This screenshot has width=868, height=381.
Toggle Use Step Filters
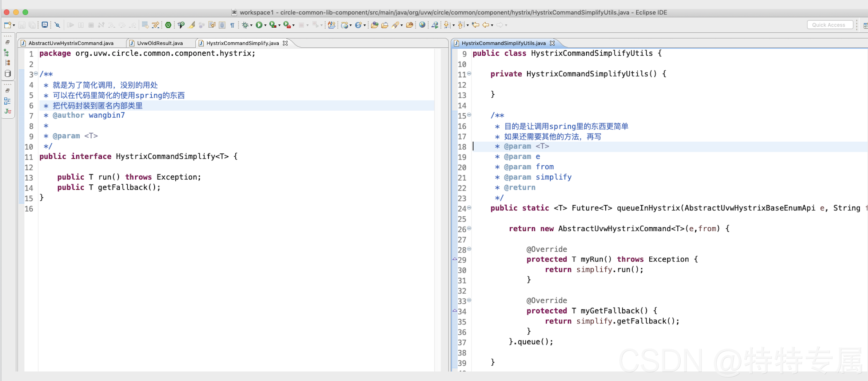point(155,25)
